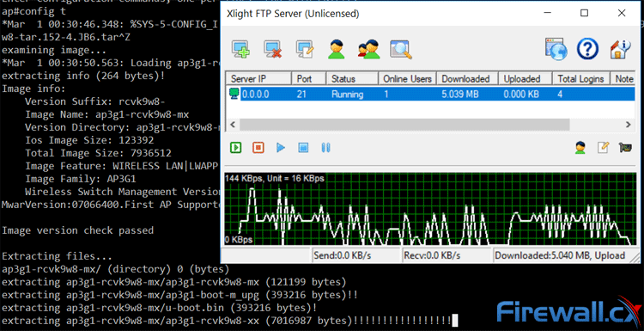Sort by the Port column header
This screenshot has height=331, width=644.
[x=308, y=78]
